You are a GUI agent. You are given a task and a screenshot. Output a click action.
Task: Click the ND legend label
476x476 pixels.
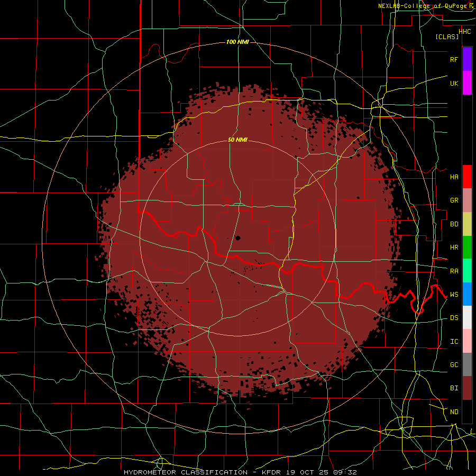coord(454,412)
